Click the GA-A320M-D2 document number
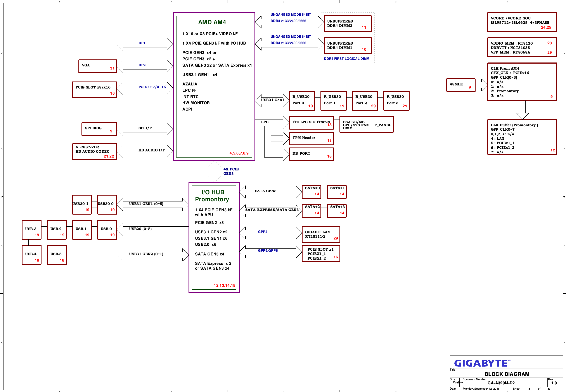 click(501, 383)
